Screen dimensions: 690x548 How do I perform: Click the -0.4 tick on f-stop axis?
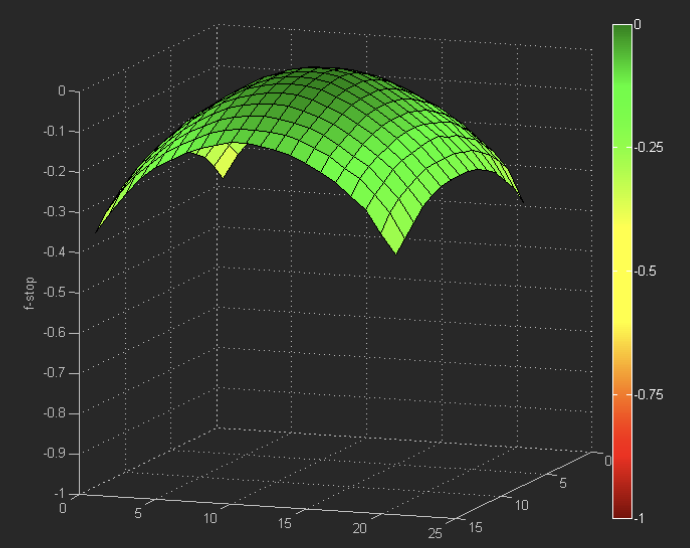55,252
